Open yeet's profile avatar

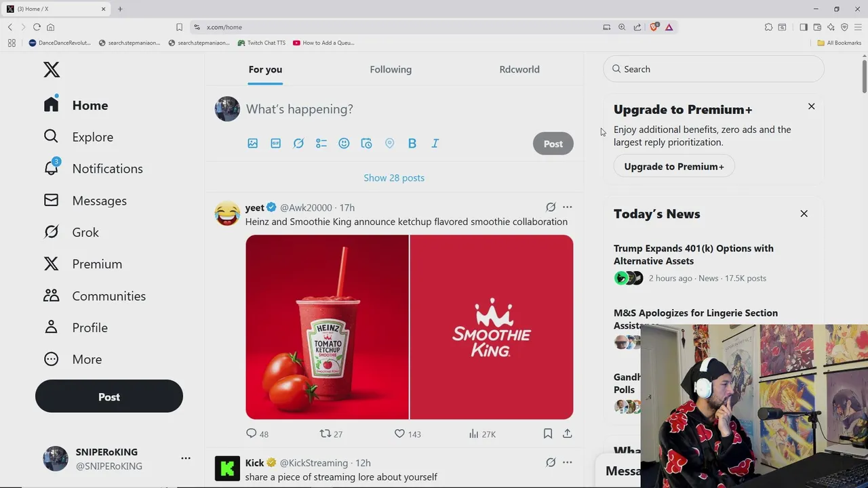tap(227, 213)
